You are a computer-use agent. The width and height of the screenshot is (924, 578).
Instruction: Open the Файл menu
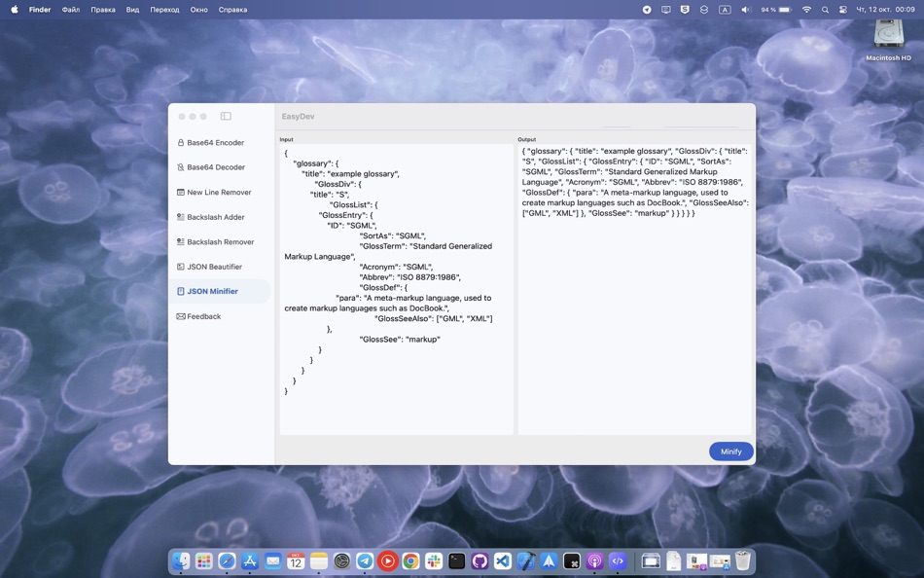click(71, 10)
